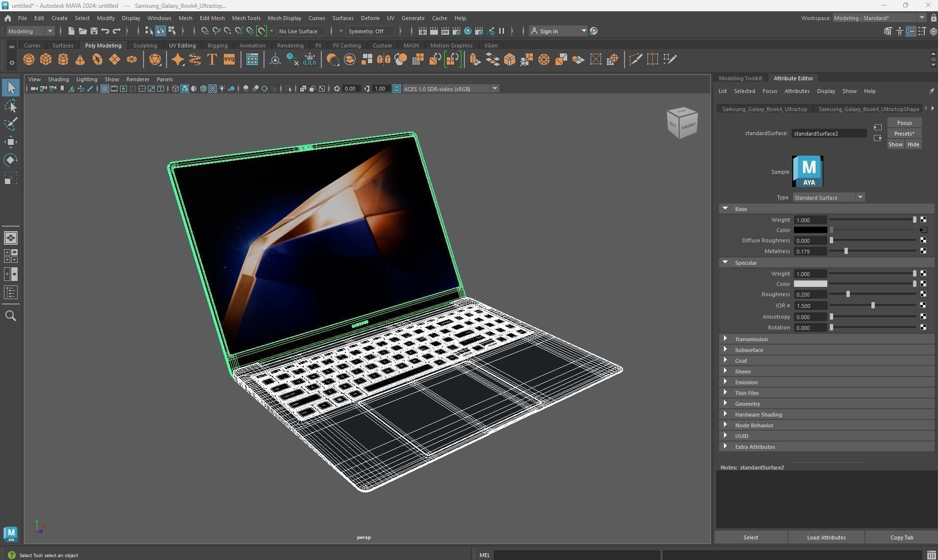Screen dimensions: 938x560
Task: Activate the Rotate tool
Action: [x=11, y=160]
